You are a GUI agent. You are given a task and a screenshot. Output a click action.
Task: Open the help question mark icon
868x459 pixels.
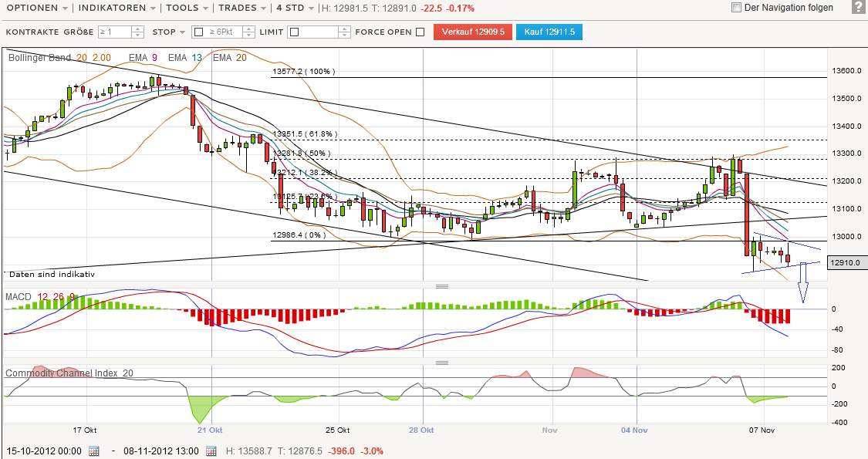[x=859, y=7]
